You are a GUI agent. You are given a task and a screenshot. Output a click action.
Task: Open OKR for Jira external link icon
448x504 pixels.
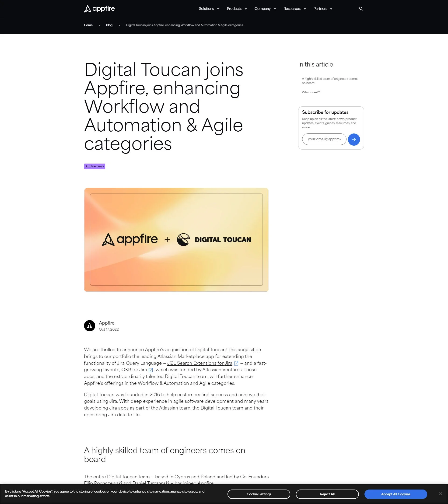[151, 370]
